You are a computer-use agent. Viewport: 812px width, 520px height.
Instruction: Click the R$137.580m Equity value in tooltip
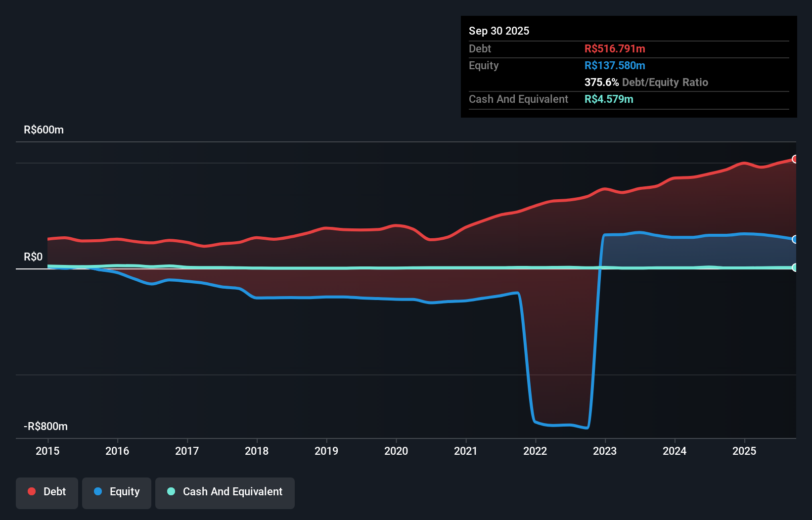[x=615, y=65]
